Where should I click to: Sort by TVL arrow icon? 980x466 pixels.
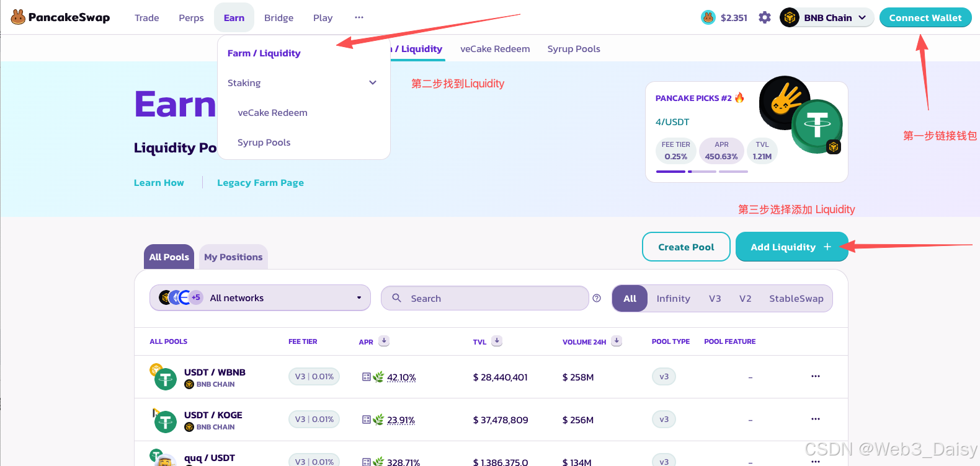click(497, 341)
